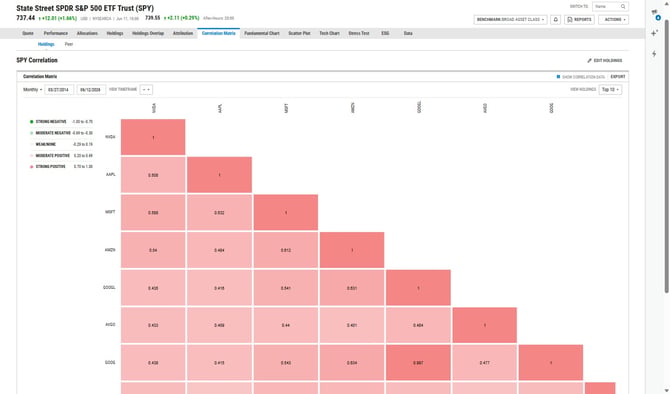The height and width of the screenshot is (394, 670).
Task: Click the AMZN row MSFT column cell
Action: 286,250
